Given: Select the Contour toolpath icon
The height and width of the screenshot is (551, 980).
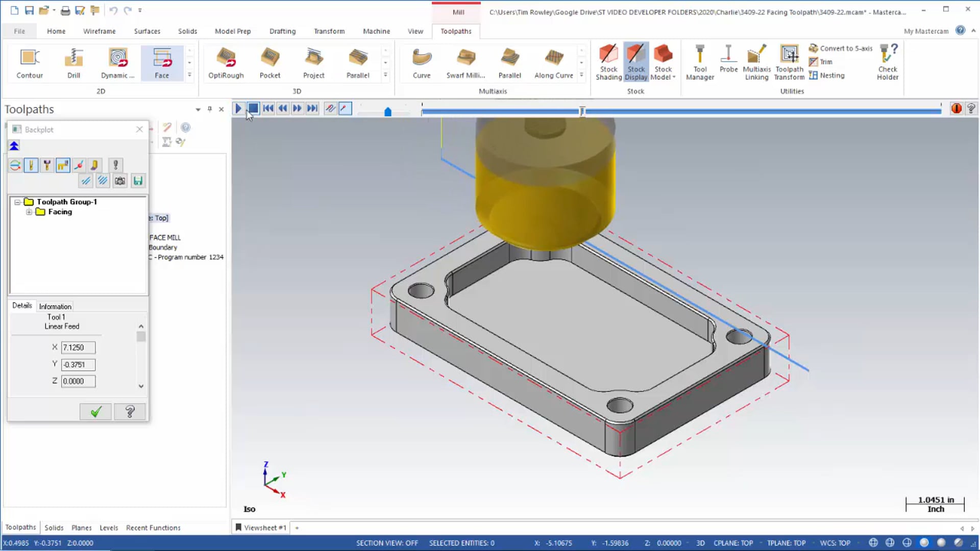Looking at the screenshot, I should tap(30, 63).
